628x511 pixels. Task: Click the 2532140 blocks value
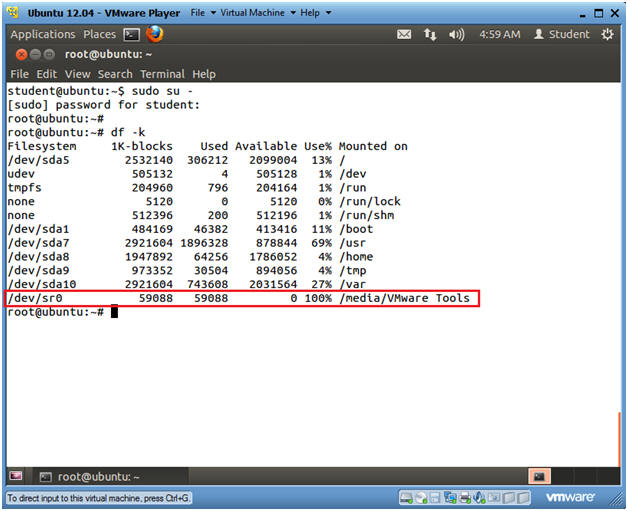point(149,160)
